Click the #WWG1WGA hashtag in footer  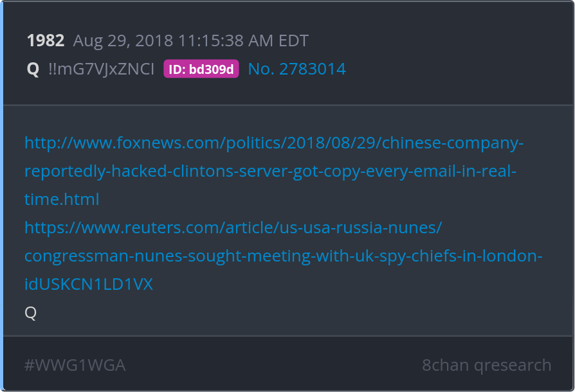[x=75, y=365]
